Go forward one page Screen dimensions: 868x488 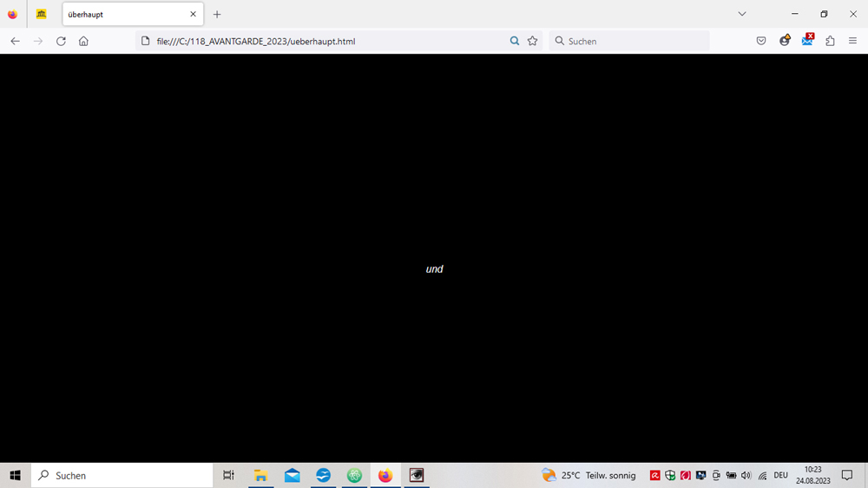pos(37,41)
